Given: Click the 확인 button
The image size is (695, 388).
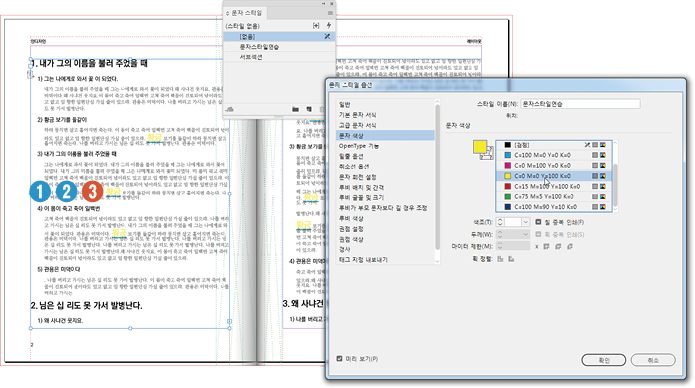Looking at the screenshot, I should click(604, 360).
